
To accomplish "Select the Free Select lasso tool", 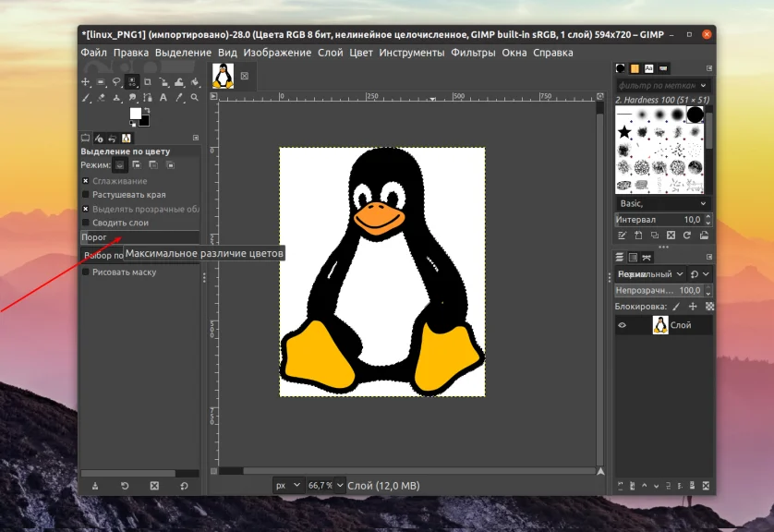I will (117, 82).
